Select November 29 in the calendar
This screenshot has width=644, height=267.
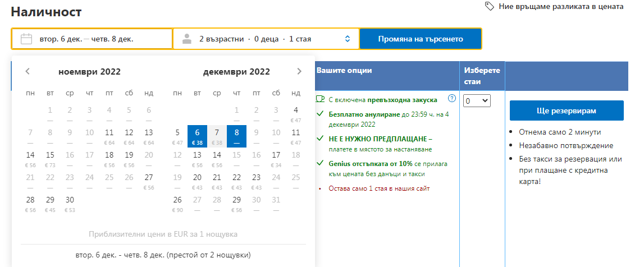pyautogui.click(x=50, y=203)
